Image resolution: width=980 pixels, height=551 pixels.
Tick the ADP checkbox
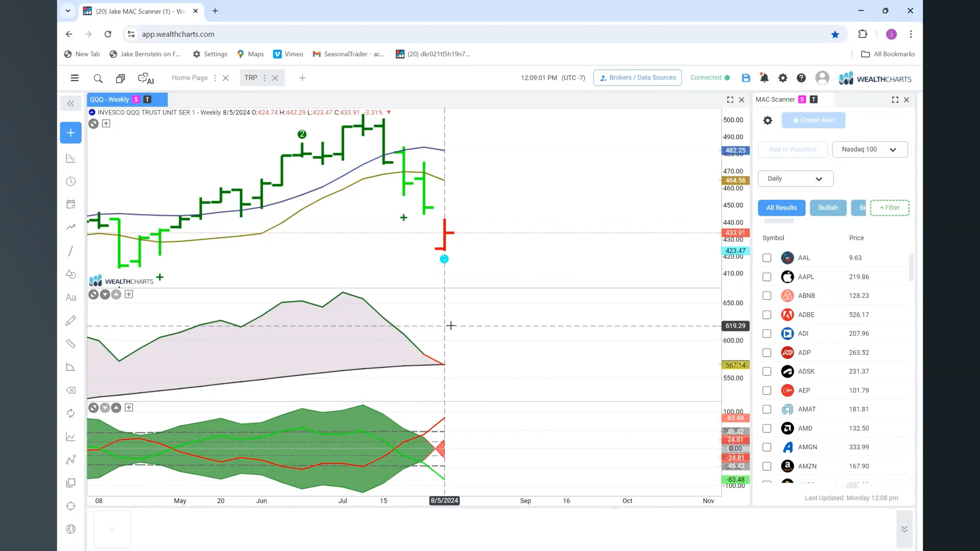tap(767, 353)
